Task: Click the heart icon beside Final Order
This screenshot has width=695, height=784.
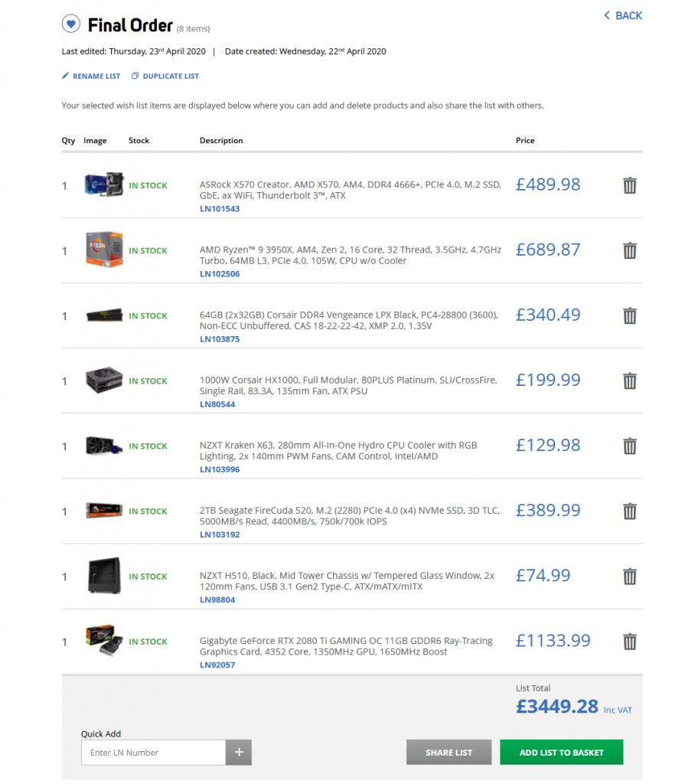Action: (x=71, y=24)
